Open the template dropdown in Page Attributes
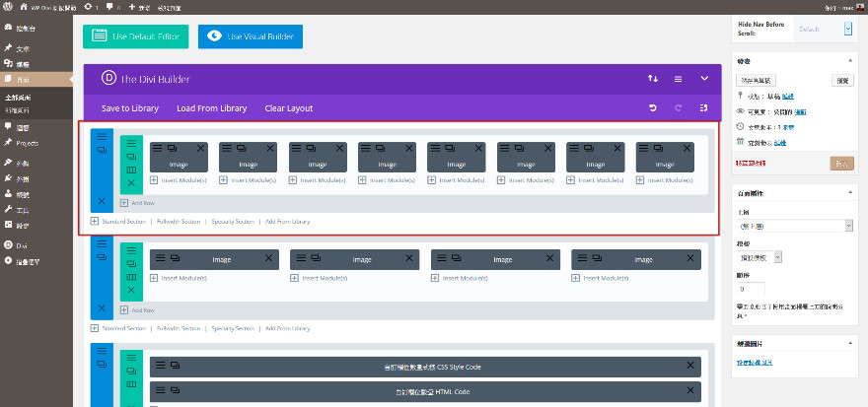 759,257
